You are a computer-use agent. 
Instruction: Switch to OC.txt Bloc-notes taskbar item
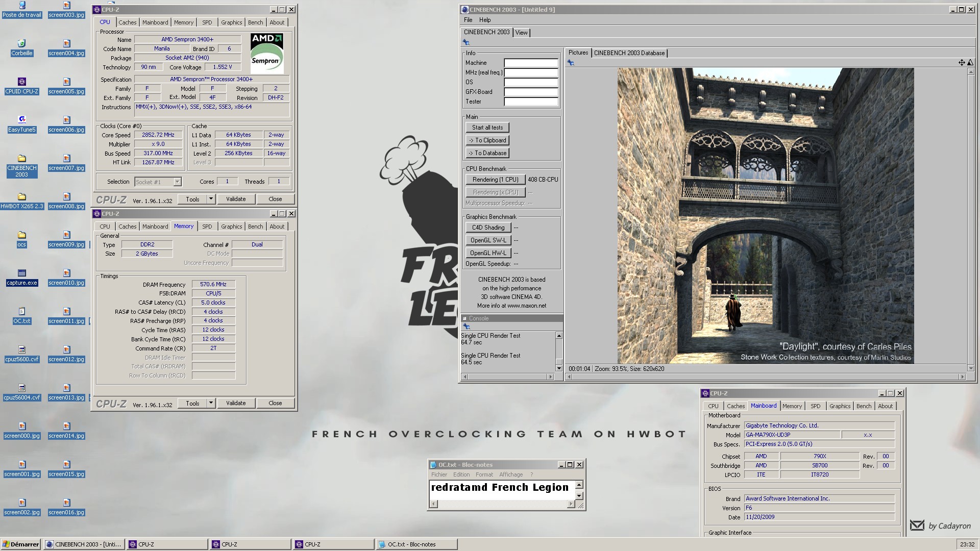416,544
